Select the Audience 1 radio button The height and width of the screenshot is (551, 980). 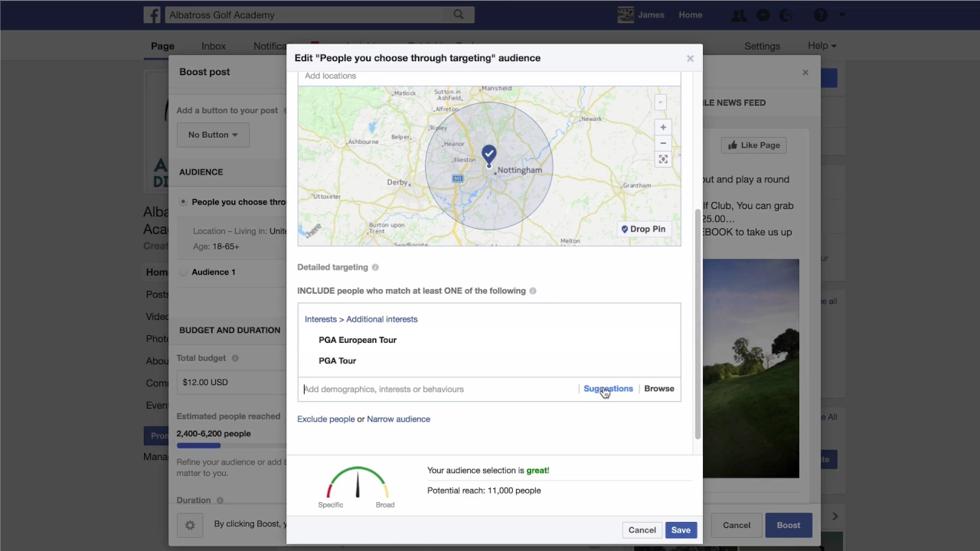pyautogui.click(x=183, y=272)
